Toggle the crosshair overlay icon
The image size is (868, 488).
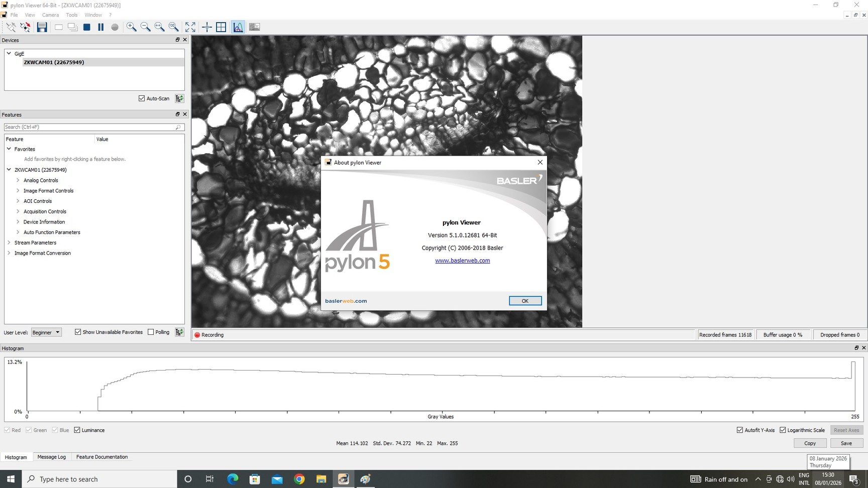(x=207, y=27)
